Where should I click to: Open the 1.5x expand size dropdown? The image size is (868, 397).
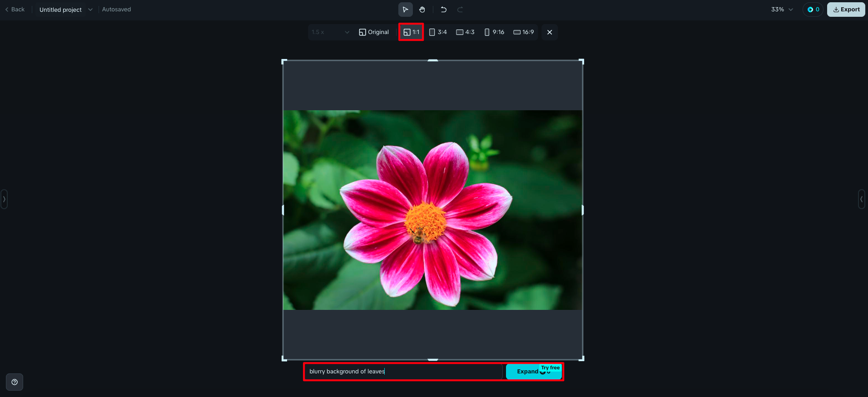(x=331, y=32)
